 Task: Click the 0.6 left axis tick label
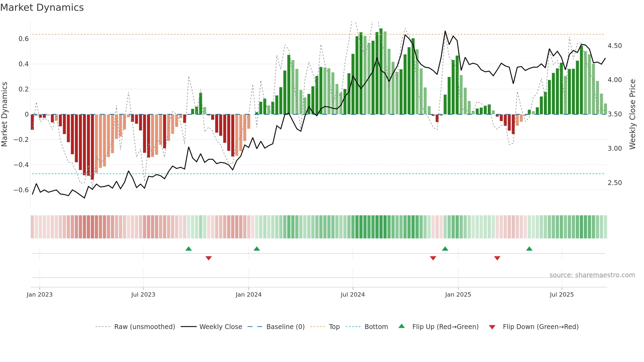(x=24, y=39)
